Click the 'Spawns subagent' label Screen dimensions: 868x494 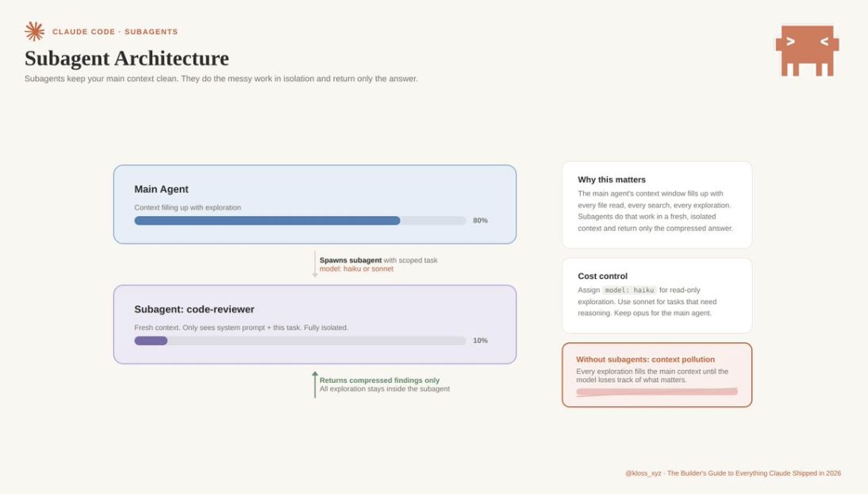click(350, 260)
